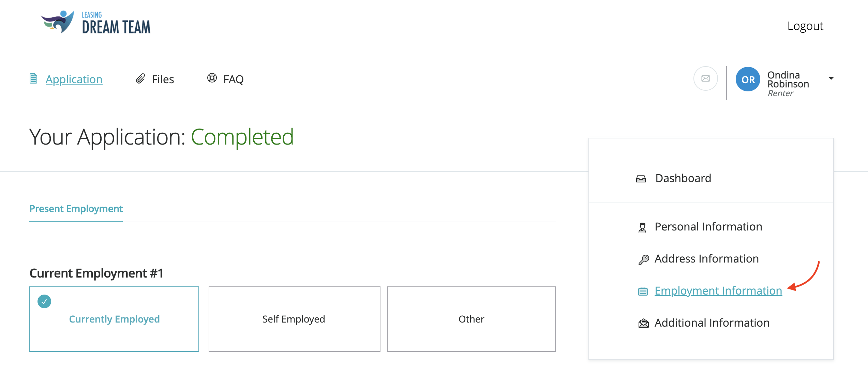Screen dimensions: 868x373
Task: Select the Currently Employed option
Action: click(x=114, y=319)
